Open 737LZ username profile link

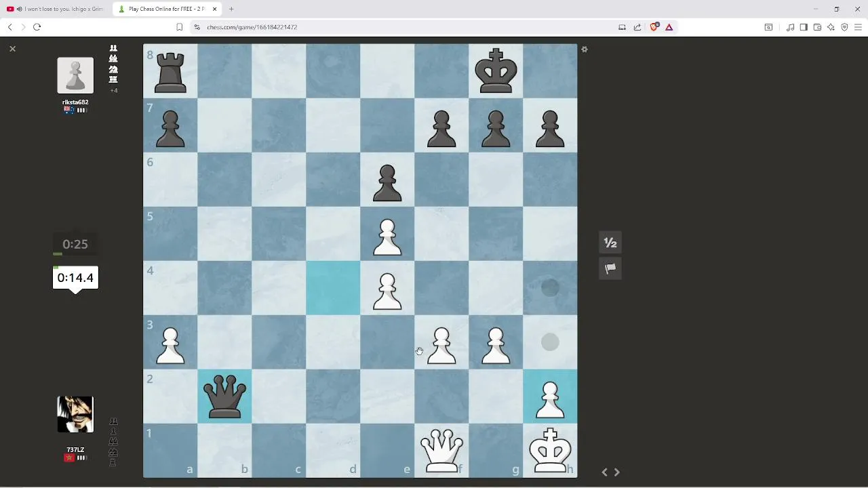point(75,450)
